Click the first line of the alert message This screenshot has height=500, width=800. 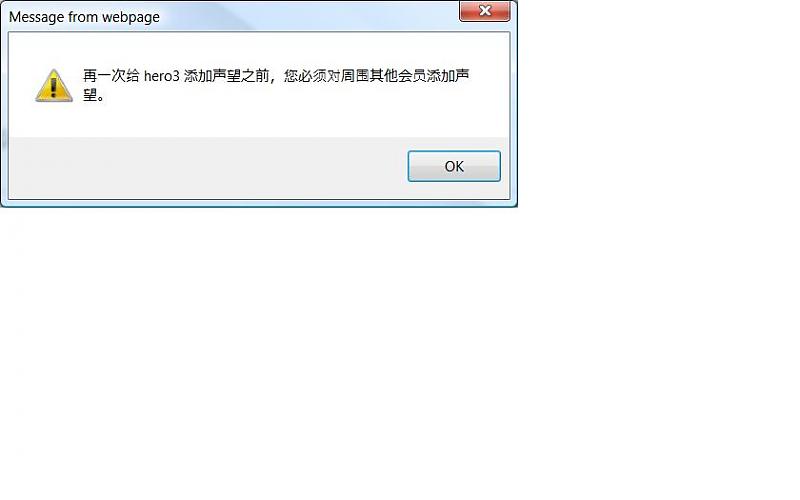pyautogui.click(x=276, y=76)
